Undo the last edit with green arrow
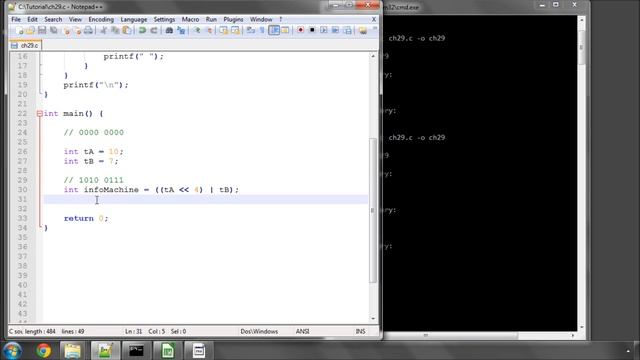640x360 pixels. (142, 30)
